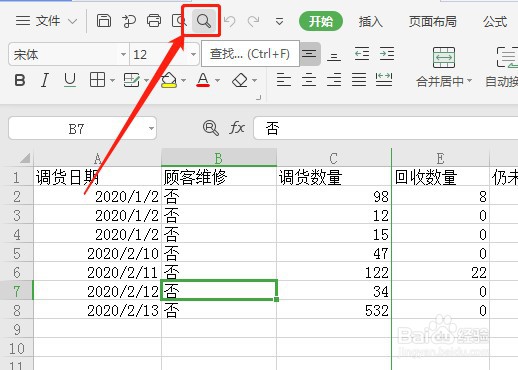The image size is (518, 370).
Task: Justify text alignment icon
Action: (x=359, y=80)
